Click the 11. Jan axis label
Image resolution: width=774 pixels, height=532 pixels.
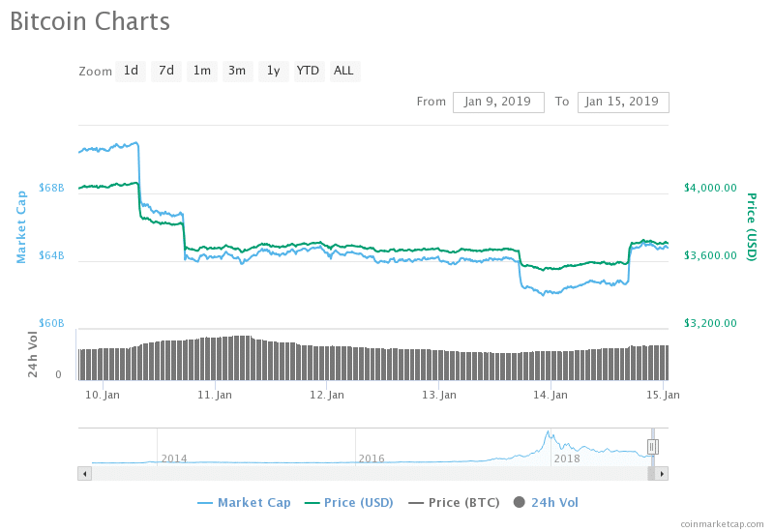215,395
